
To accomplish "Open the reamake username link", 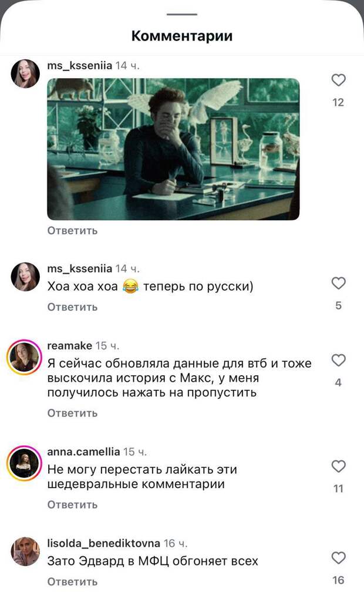I will click(69, 346).
